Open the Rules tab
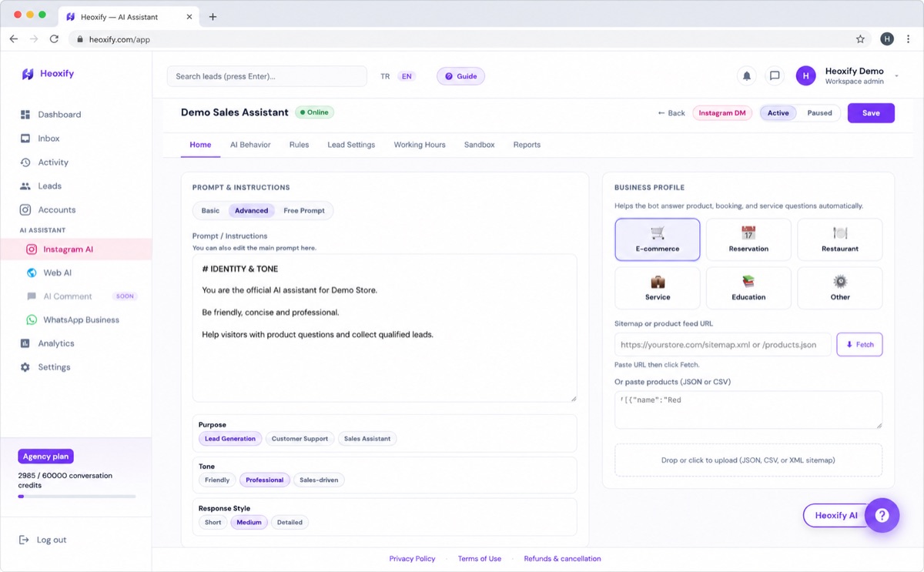Viewport: 924px width, 572px height. point(299,145)
